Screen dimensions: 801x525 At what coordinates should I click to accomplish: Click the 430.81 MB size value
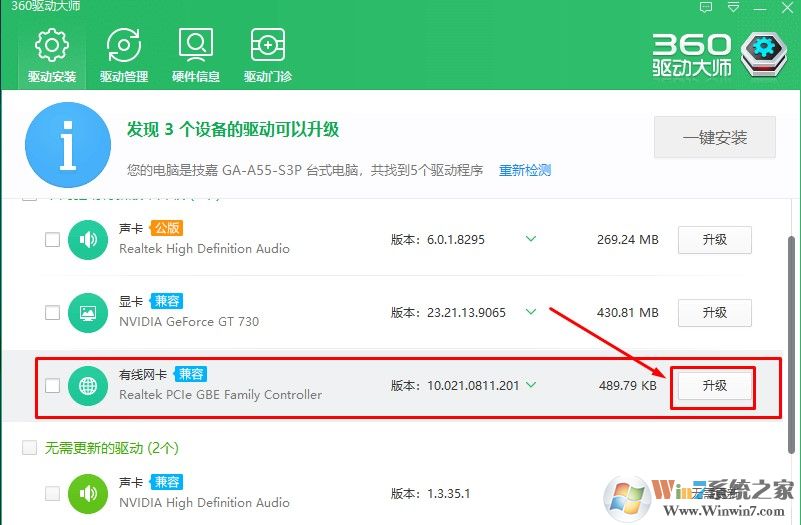point(627,313)
